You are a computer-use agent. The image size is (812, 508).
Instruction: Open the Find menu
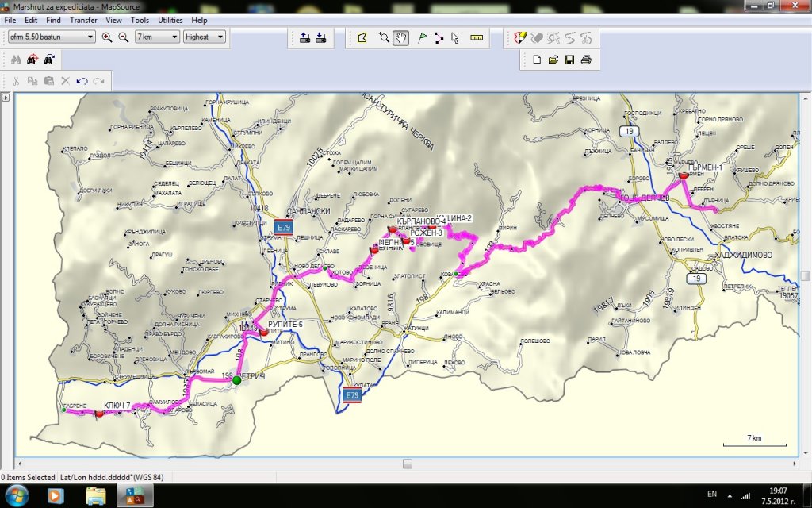click(53, 20)
